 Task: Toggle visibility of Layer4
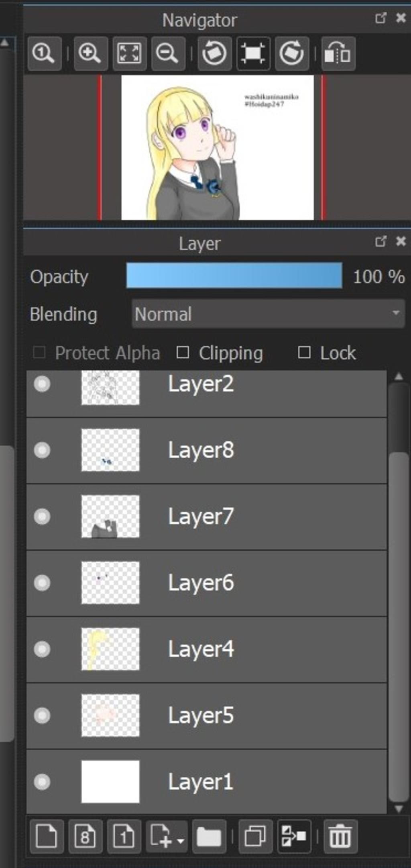[x=42, y=649]
